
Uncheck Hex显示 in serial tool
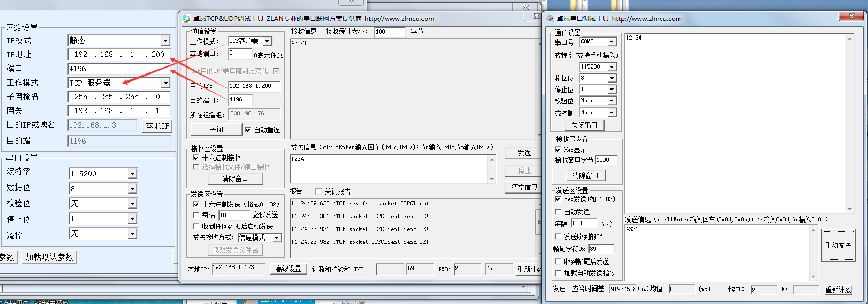(x=558, y=150)
